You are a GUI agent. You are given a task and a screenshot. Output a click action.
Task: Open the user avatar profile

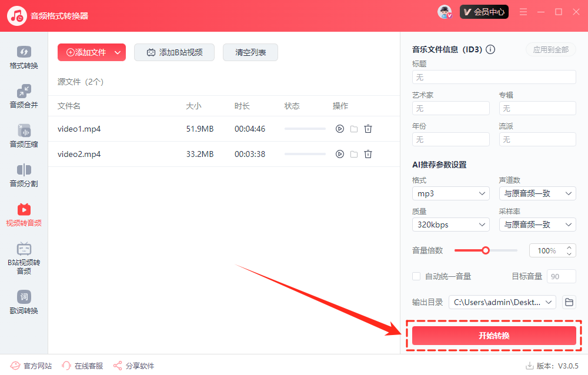(x=445, y=12)
